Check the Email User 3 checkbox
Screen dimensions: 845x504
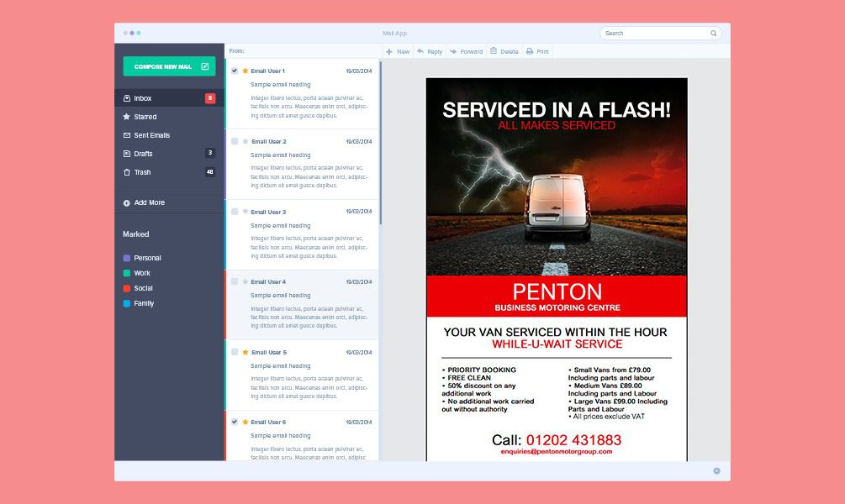pos(235,212)
